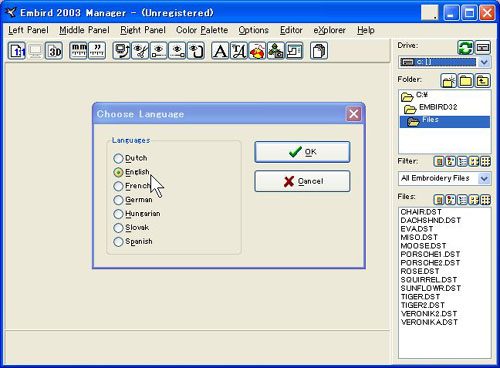Screen dimensions: 500x368
Task: Expand the Drive dropdown list
Action: tap(484, 62)
